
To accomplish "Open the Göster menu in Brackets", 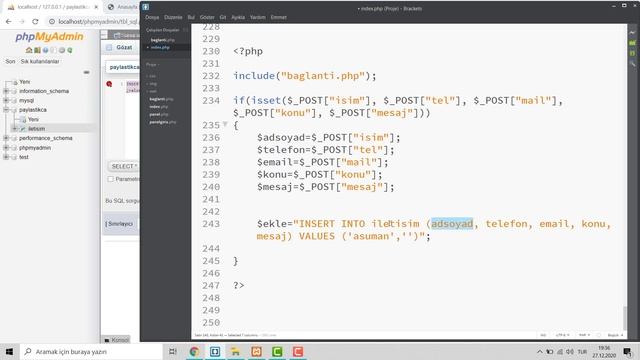I will [207, 17].
